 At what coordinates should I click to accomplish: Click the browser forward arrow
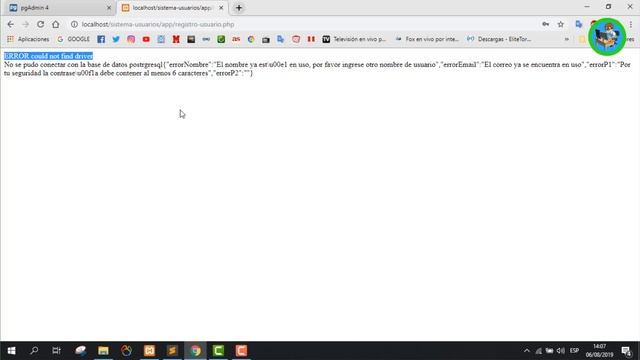pyautogui.click(x=25, y=24)
